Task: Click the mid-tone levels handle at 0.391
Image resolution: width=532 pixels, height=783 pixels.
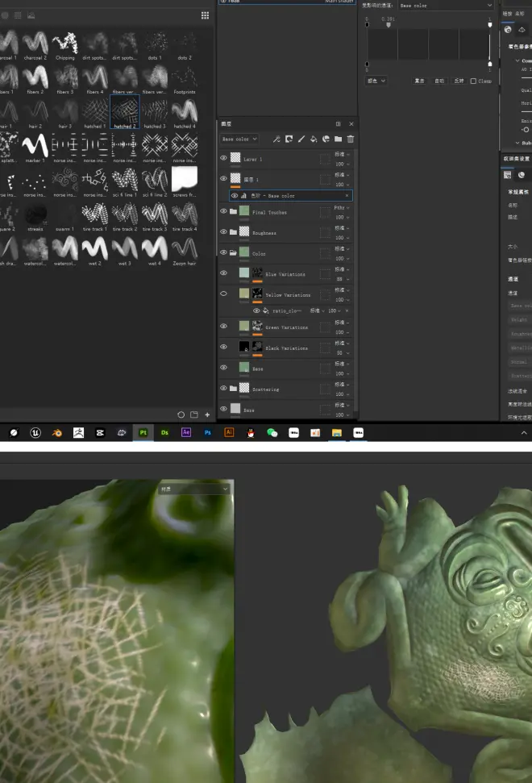Action: (x=389, y=24)
